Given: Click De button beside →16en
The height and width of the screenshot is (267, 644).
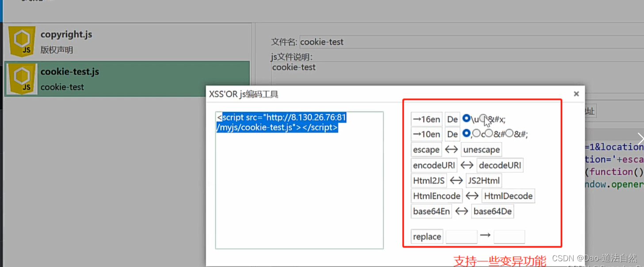Looking at the screenshot, I should click(453, 119).
